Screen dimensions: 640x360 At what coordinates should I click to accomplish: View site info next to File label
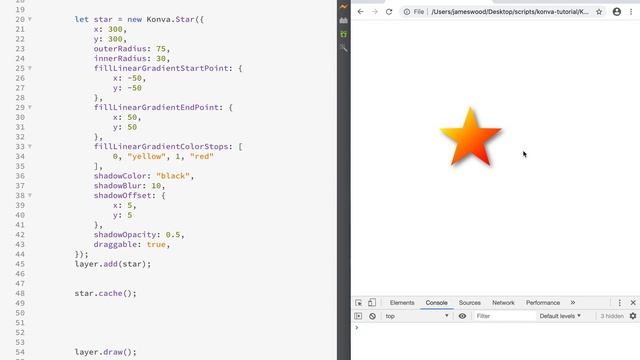point(407,12)
